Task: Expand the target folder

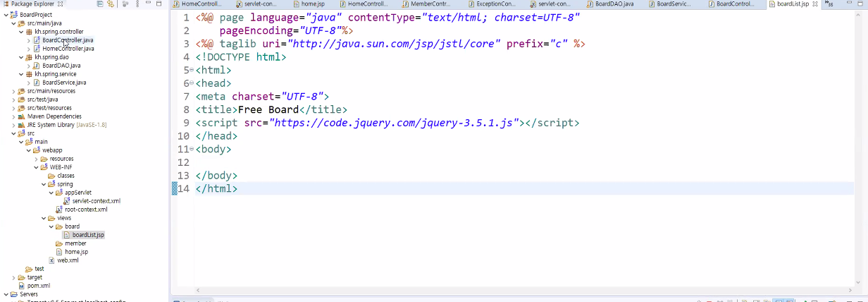Action: 14,277
